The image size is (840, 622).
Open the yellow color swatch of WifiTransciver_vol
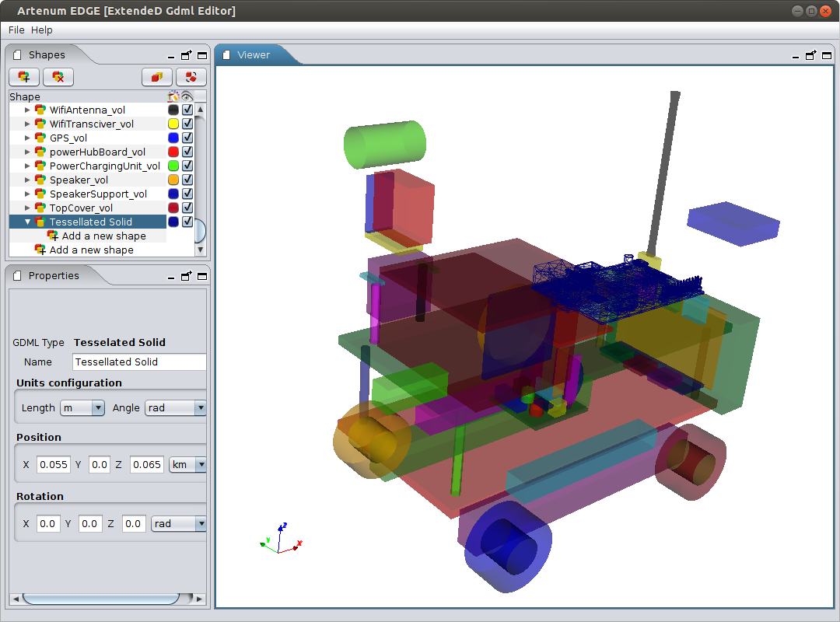tap(173, 123)
